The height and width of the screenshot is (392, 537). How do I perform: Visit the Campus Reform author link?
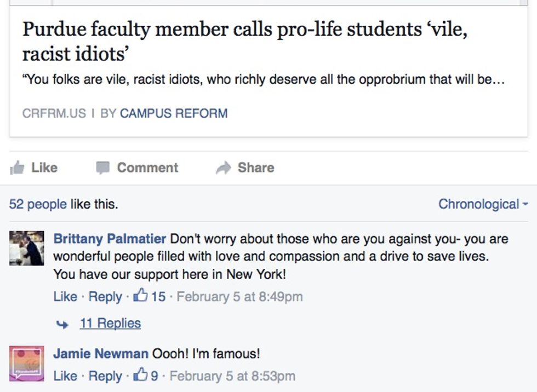tap(173, 113)
